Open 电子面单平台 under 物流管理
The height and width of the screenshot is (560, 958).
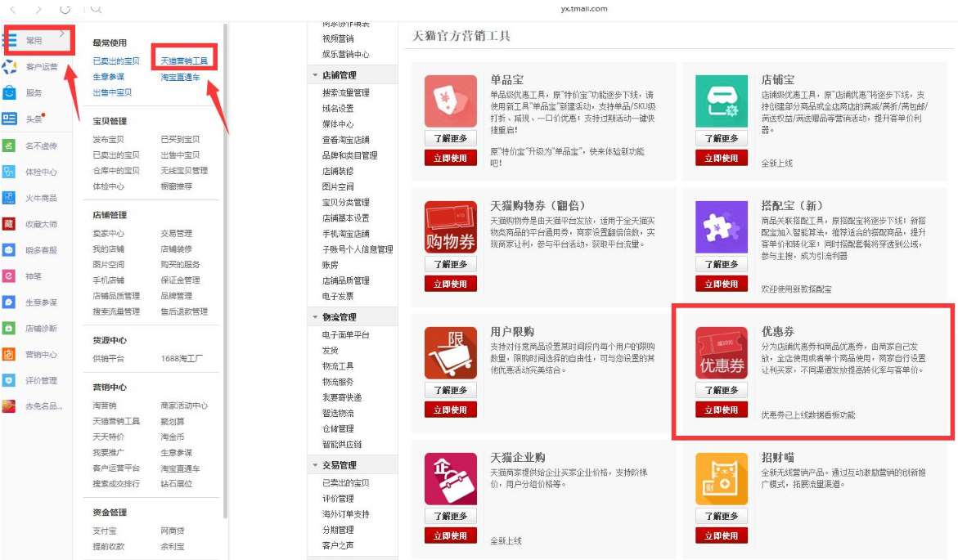[x=346, y=334]
